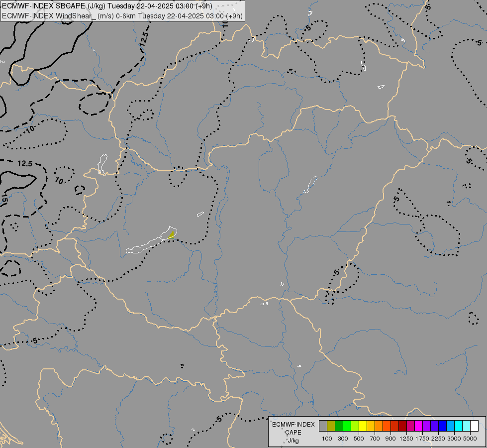Screen dimensions: 487x448
Task: Pick the brick red swatch after 900
Action: point(395,426)
